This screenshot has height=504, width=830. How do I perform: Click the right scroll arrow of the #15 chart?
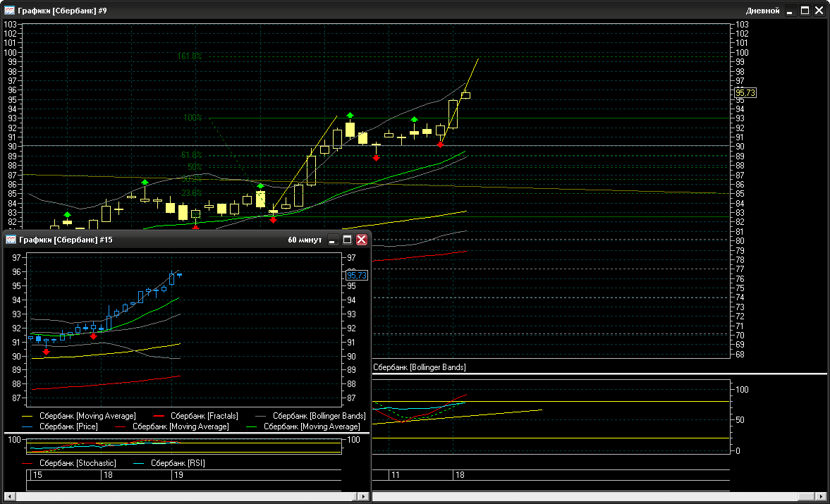tap(363, 496)
